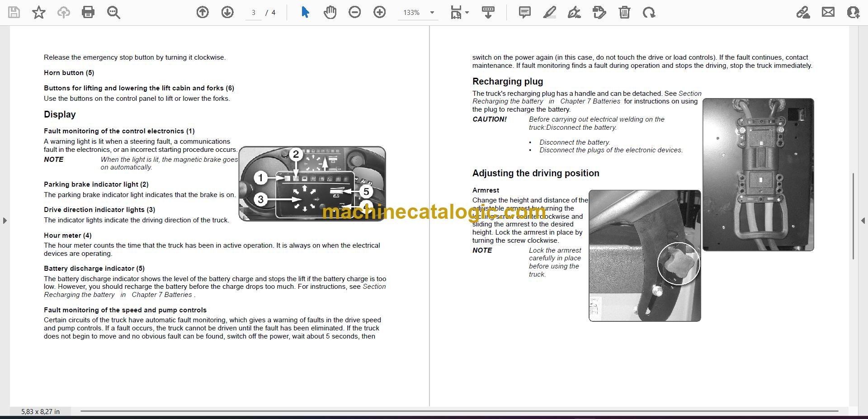
Task: Zoom out with minus button
Action: click(x=355, y=12)
